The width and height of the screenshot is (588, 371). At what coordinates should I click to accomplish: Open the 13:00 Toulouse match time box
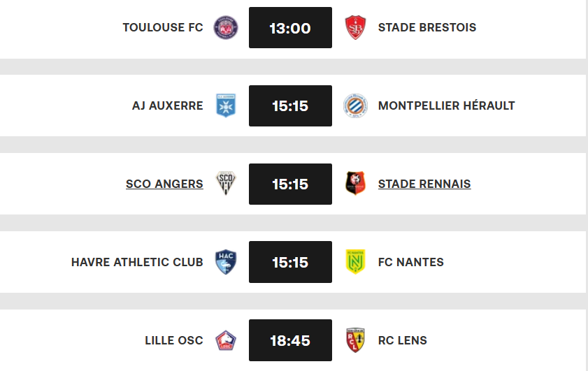click(x=290, y=27)
